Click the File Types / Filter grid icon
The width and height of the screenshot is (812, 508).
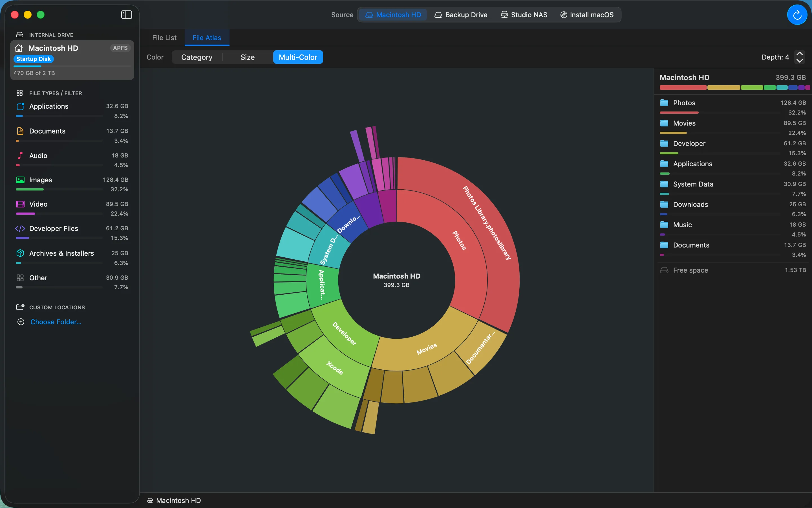click(20, 93)
